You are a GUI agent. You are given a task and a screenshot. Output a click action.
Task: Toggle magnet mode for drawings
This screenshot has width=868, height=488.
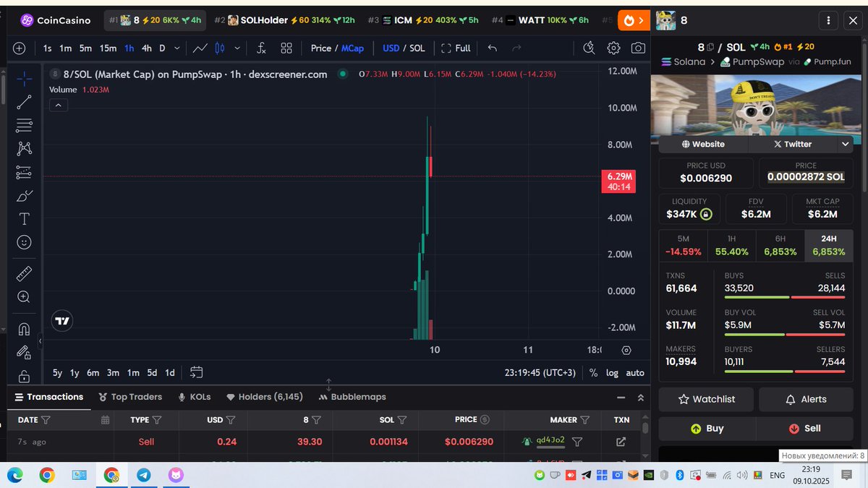(24, 329)
